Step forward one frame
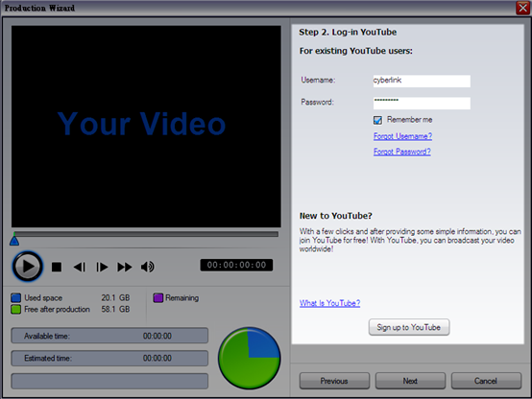Viewport: 532px width, 399px height. coord(102,267)
